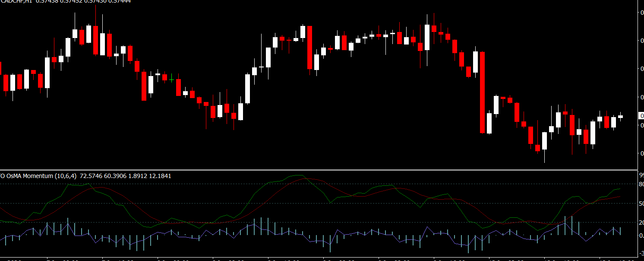Select the green stochastic line at its highest peak
The height and width of the screenshot is (261, 644).
300,175
